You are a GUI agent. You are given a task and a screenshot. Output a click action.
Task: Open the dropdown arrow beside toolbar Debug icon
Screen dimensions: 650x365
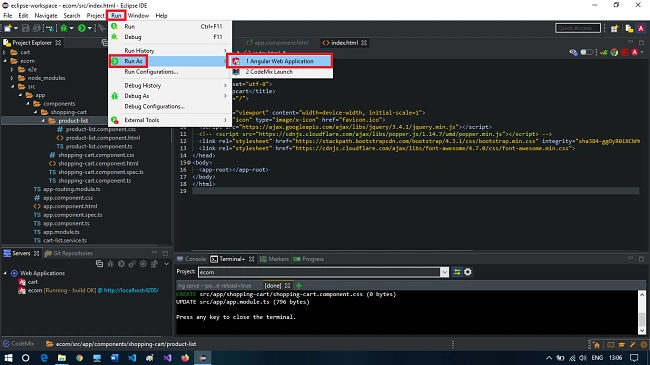click(71, 28)
